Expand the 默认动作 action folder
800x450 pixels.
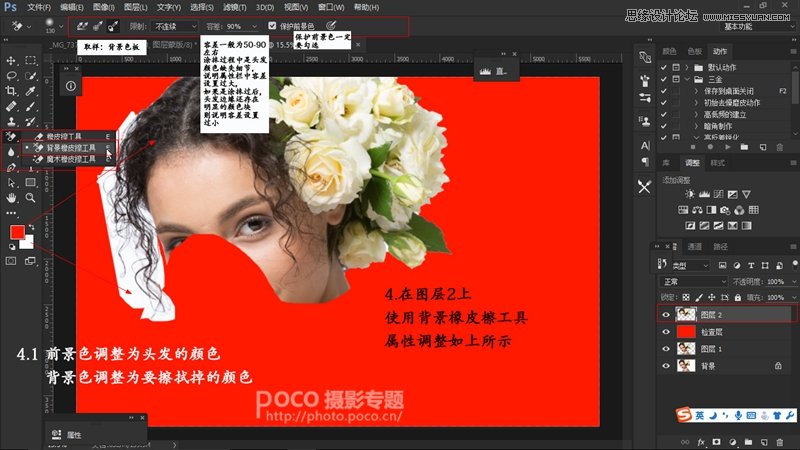click(x=687, y=67)
